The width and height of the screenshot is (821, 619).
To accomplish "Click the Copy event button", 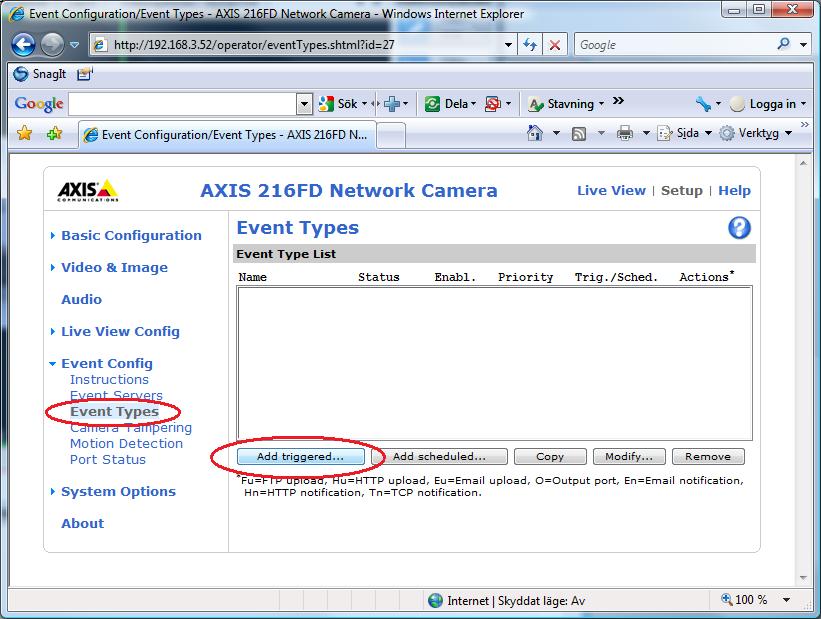I will [550, 457].
